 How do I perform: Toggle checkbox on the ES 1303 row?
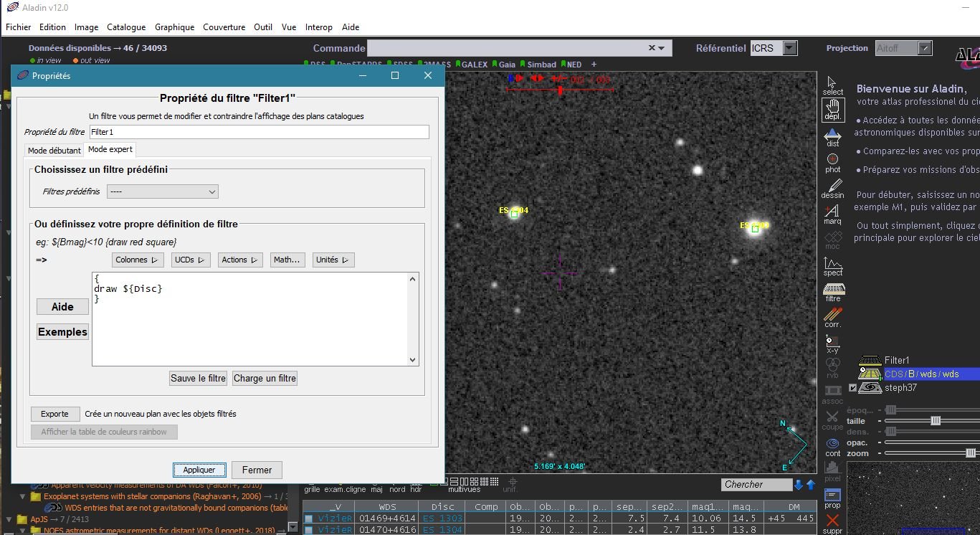pos(309,519)
